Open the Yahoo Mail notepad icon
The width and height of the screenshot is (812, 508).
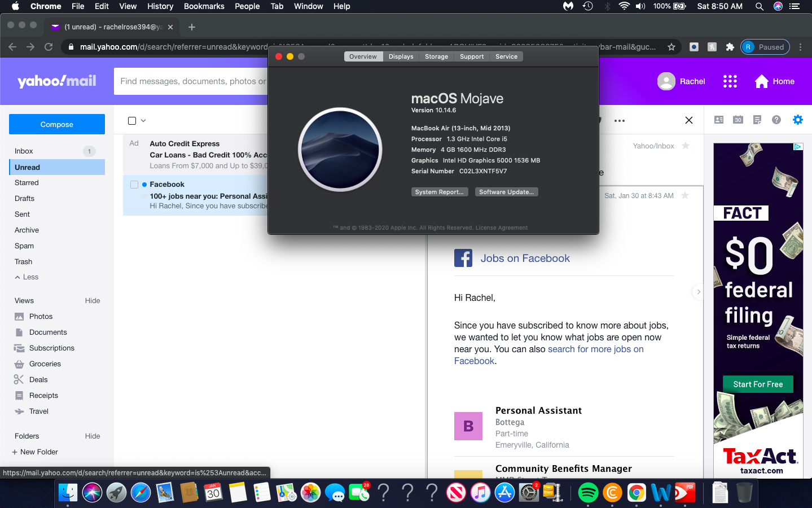coord(757,120)
